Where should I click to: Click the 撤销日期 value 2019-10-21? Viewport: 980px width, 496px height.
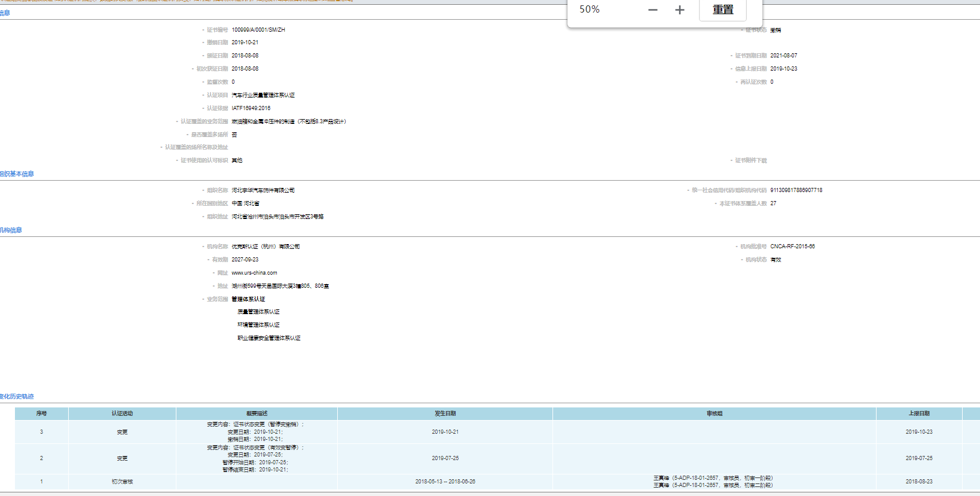point(245,42)
